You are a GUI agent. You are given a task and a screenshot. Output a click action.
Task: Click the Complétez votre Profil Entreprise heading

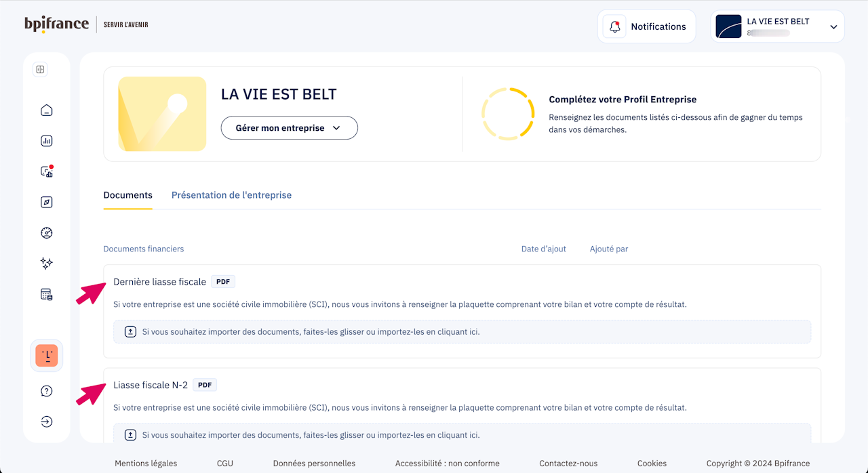coord(623,100)
